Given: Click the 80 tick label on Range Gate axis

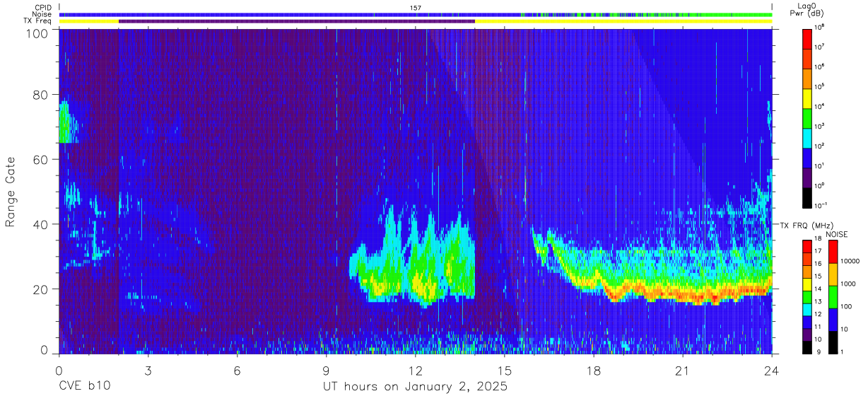Looking at the screenshot, I should (x=40, y=95).
